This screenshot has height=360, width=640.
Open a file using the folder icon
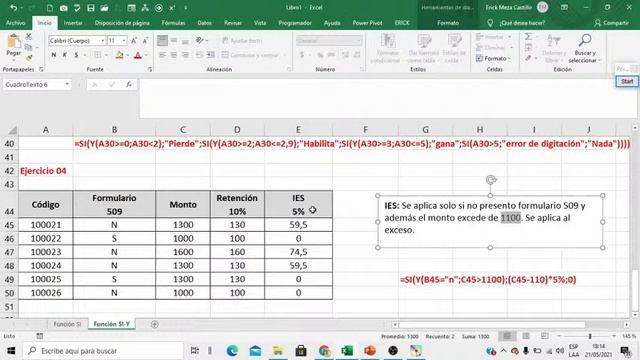pyautogui.click(x=104, y=8)
